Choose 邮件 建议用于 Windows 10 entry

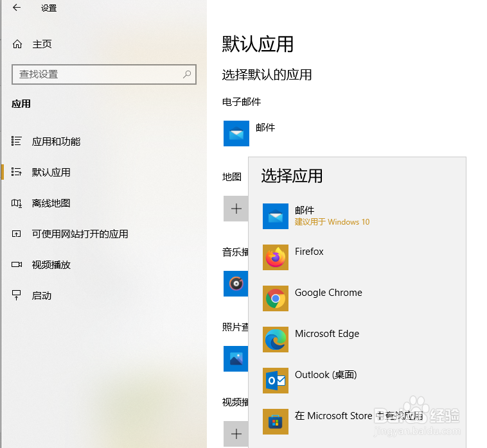click(x=332, y=216)
